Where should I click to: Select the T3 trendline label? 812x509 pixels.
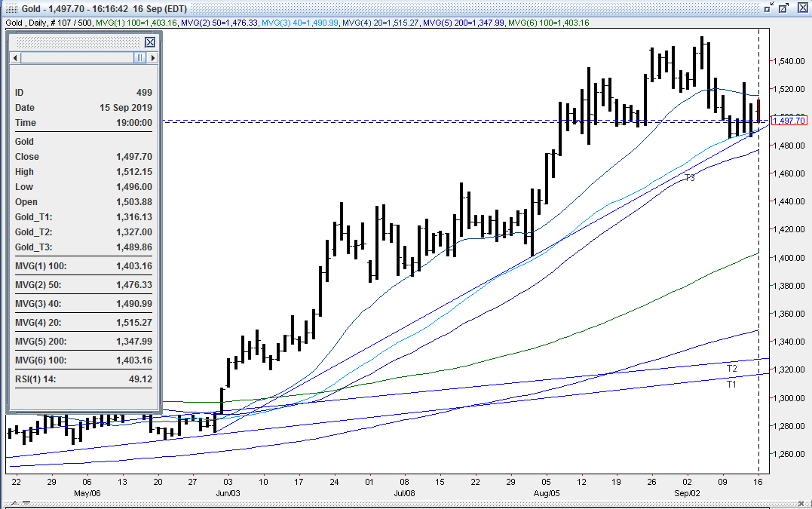(x=689, y=178)
